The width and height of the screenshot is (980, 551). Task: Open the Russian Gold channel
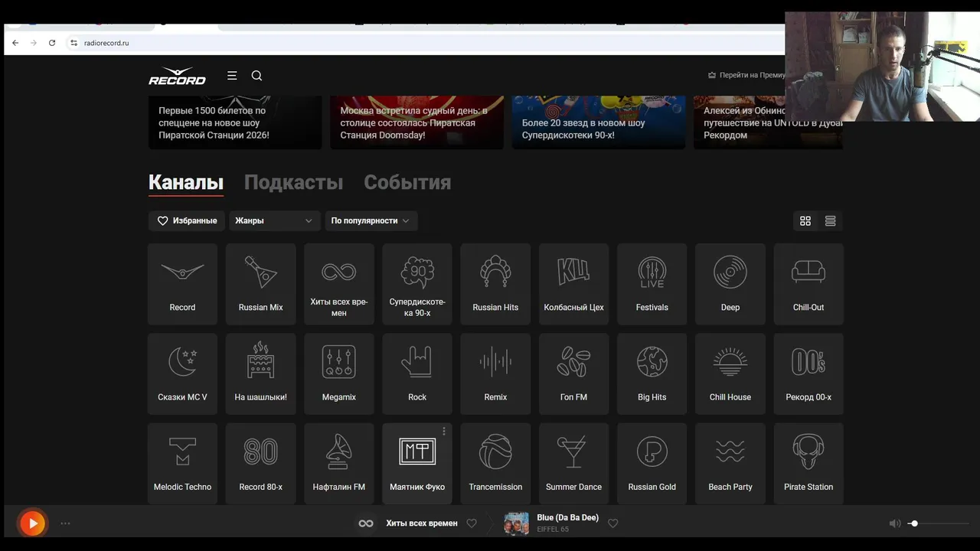coord(652,464)
